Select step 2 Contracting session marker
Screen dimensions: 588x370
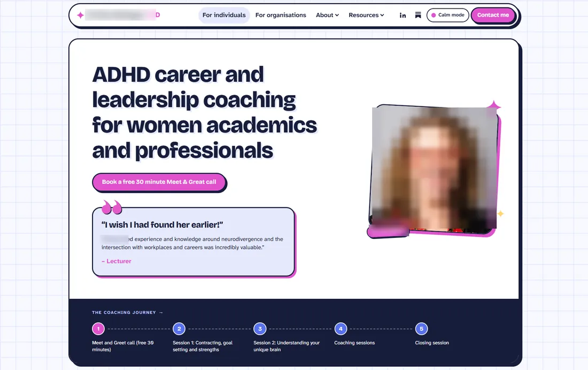pyautogui.click(x=179, y=329)
